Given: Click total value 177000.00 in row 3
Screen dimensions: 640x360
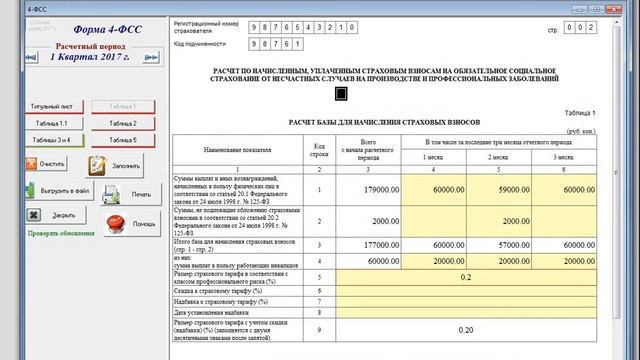Looking at the screenshot, I should (381, 245).
